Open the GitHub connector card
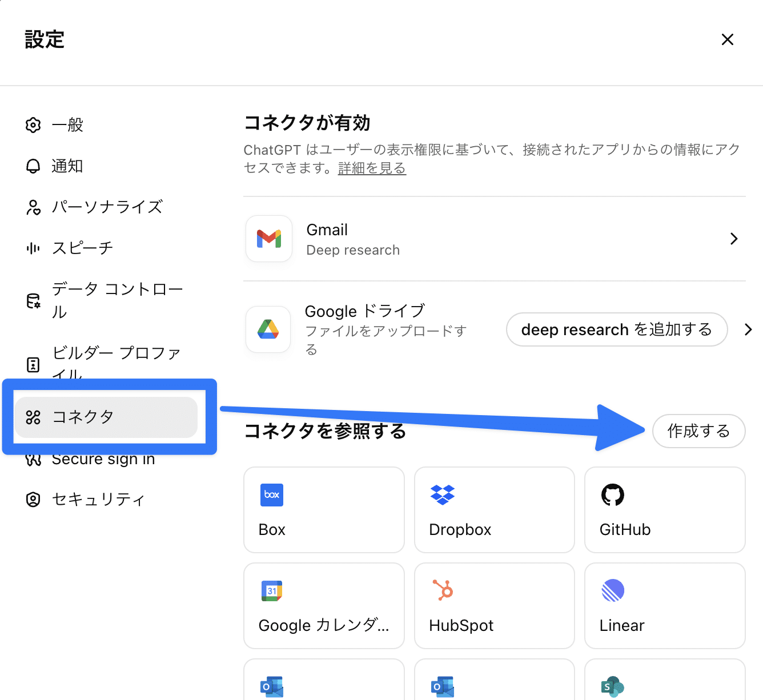 664,509
